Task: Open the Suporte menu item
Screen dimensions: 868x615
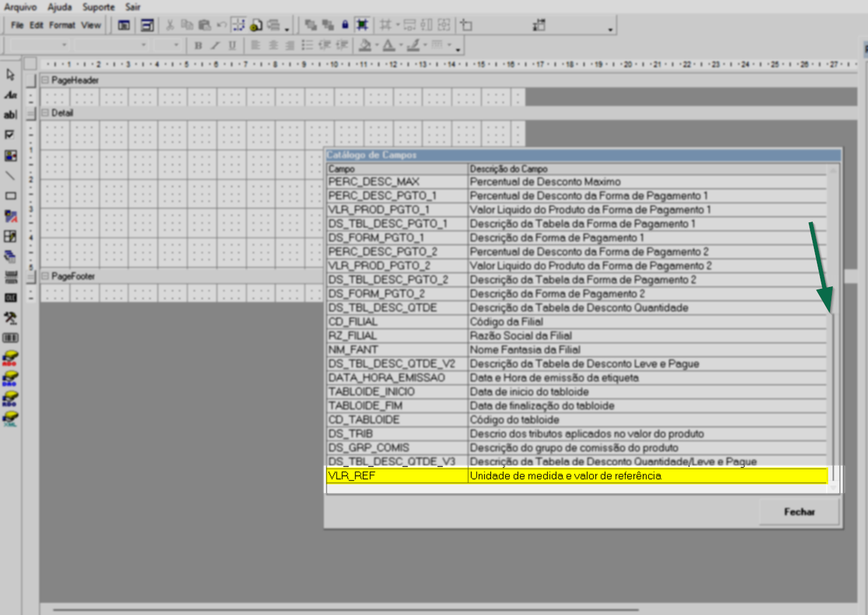Action: click(x=98, y=7)
